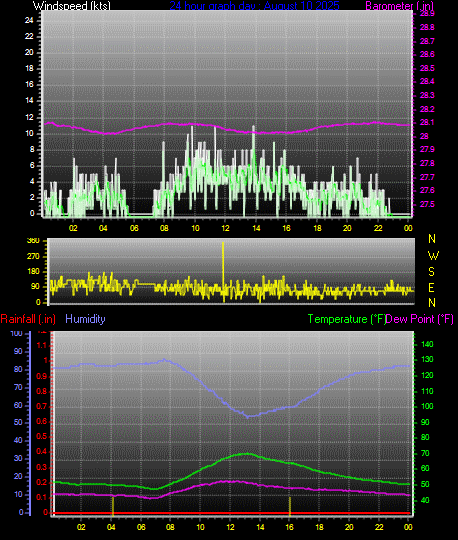Image resolution: width=458 pixels, height=540 pixels.
Task: Select the magenta "Dew Point (°F)" legend label
Action: (419, 319)
